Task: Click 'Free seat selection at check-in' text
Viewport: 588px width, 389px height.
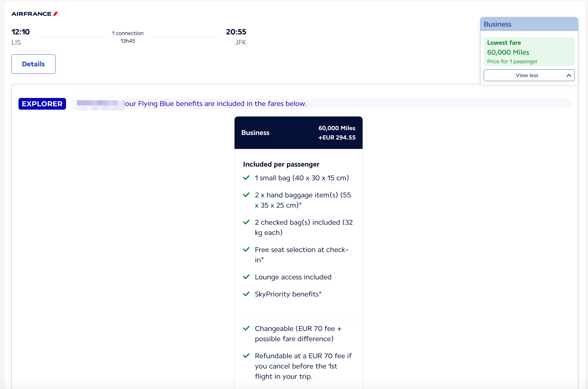Action: click(302, 255)
